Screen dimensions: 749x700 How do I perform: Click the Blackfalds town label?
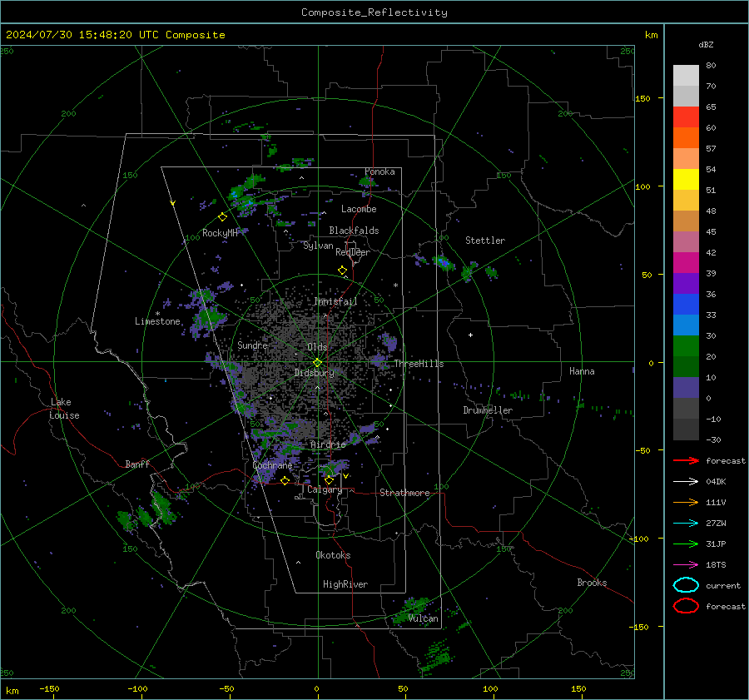(x=354, y=231)
